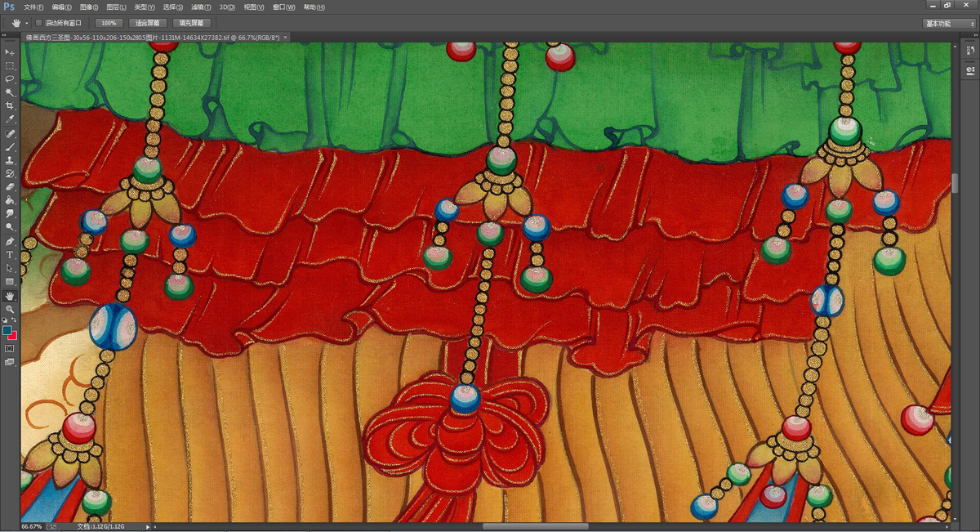Select the Rectangle shape tool
This screenshot has height=532, width=980.
[x=10, y=281]
